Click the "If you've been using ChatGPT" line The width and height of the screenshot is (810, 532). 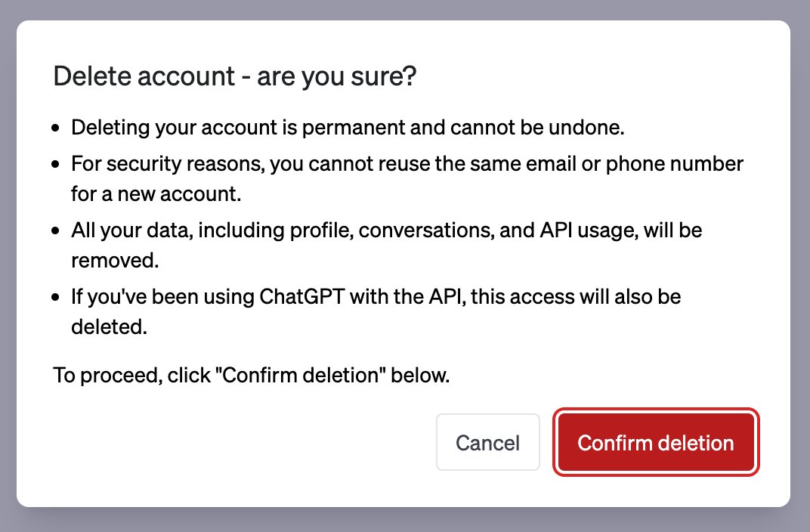[376, 297]
